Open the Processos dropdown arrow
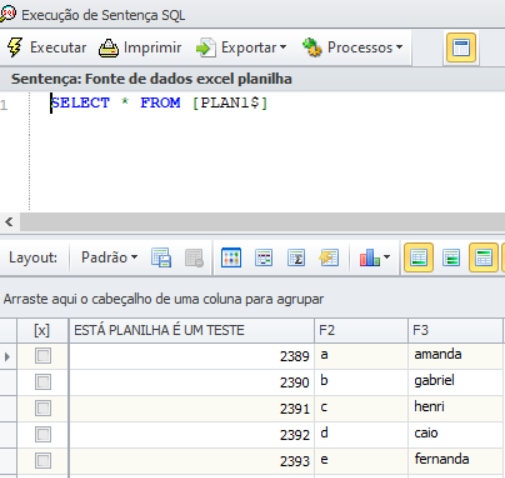The width and height of the screenshot is (505, 478). coord(399,47)
